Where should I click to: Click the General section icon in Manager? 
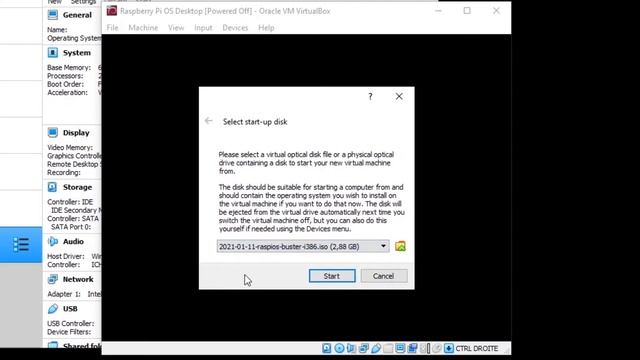[53, 15]
